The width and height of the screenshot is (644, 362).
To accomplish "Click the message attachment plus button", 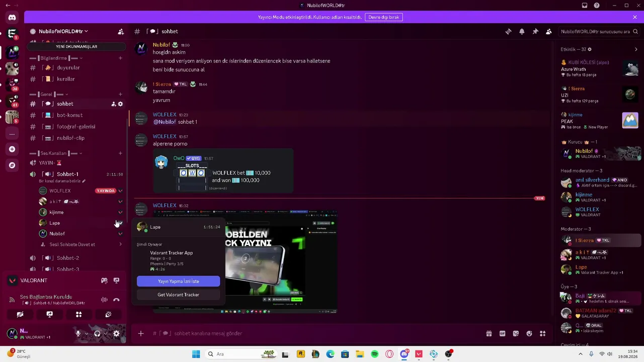I will coord(141,333).
